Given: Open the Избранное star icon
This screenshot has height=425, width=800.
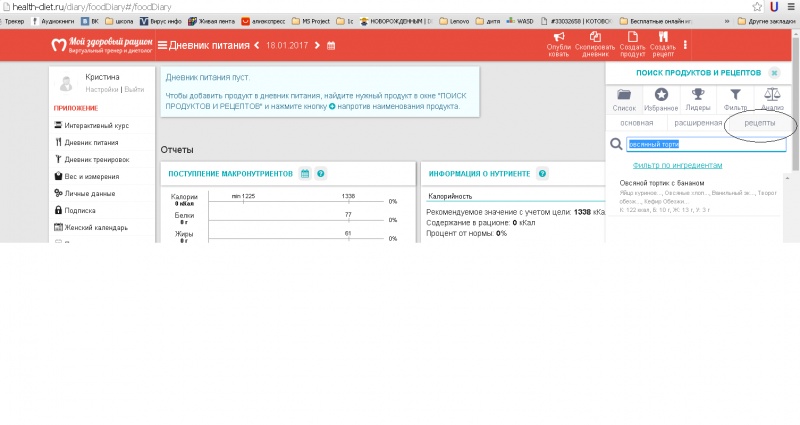Looking at the screenshot, I should (661, 95).
